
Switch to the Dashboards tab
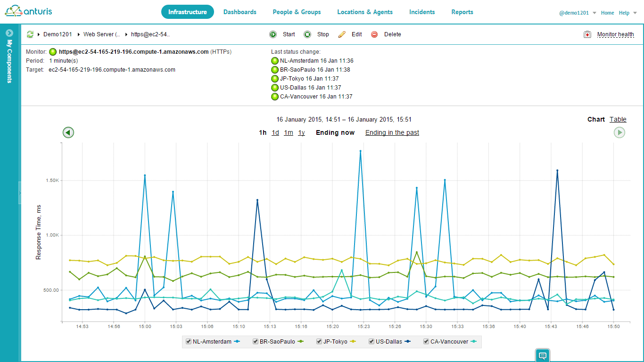[240, 12]
